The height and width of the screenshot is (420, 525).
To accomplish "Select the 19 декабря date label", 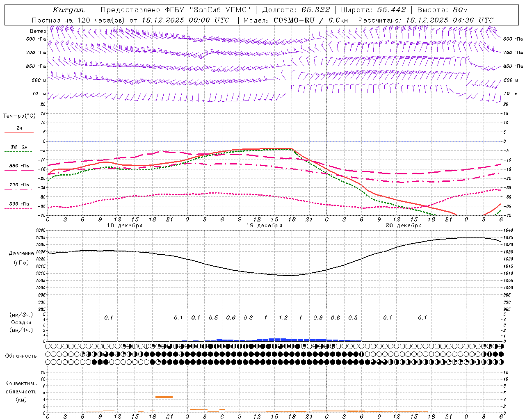I will tap(264, 225).
